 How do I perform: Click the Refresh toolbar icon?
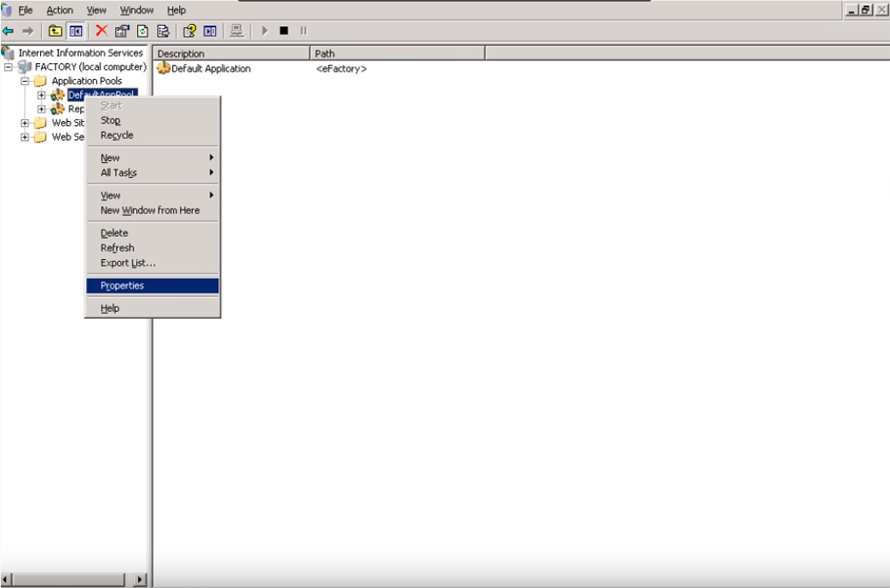pos(142,31)
